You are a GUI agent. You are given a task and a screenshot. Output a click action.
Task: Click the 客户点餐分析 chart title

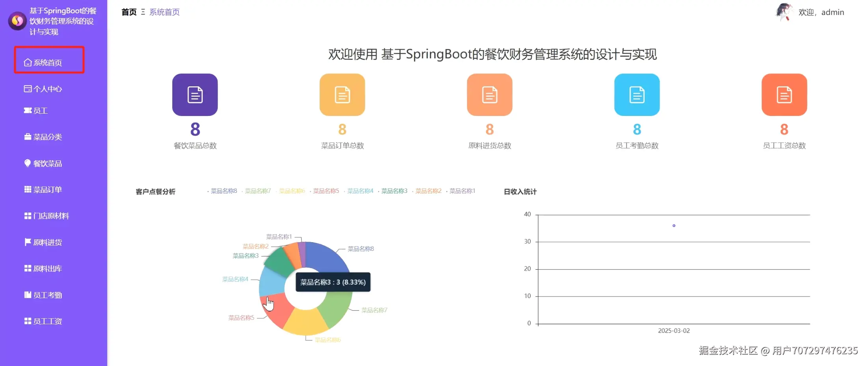coord(156,192)
